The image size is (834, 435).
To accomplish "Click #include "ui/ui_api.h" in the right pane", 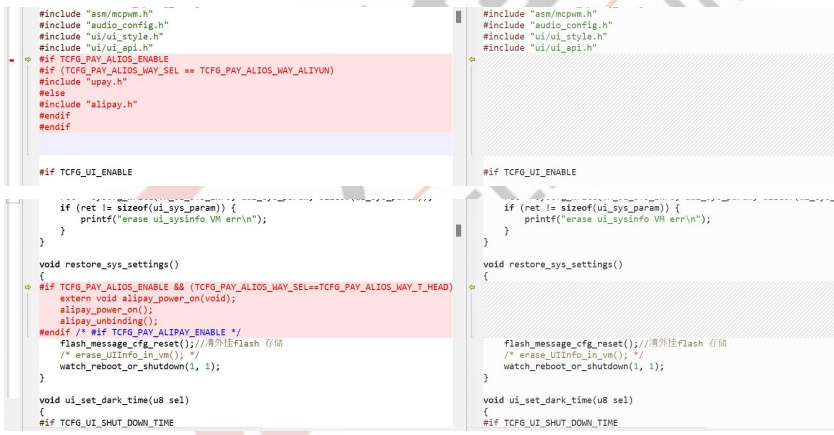I will [x=540, y=48].
